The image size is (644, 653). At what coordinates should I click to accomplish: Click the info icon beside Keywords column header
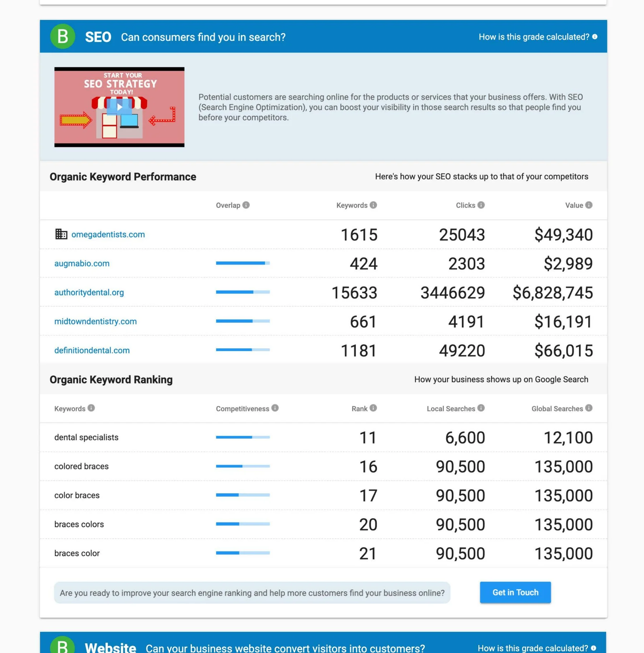tap(373, 205)
